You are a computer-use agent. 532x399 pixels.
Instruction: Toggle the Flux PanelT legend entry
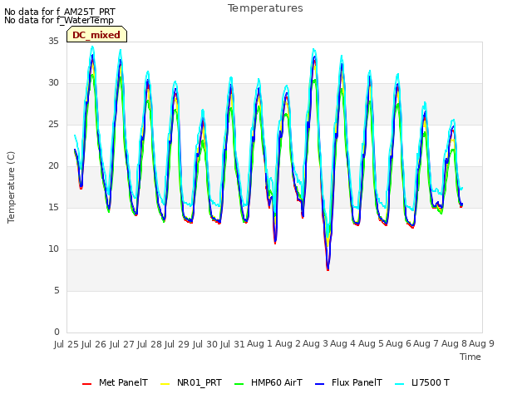point(348,382)
